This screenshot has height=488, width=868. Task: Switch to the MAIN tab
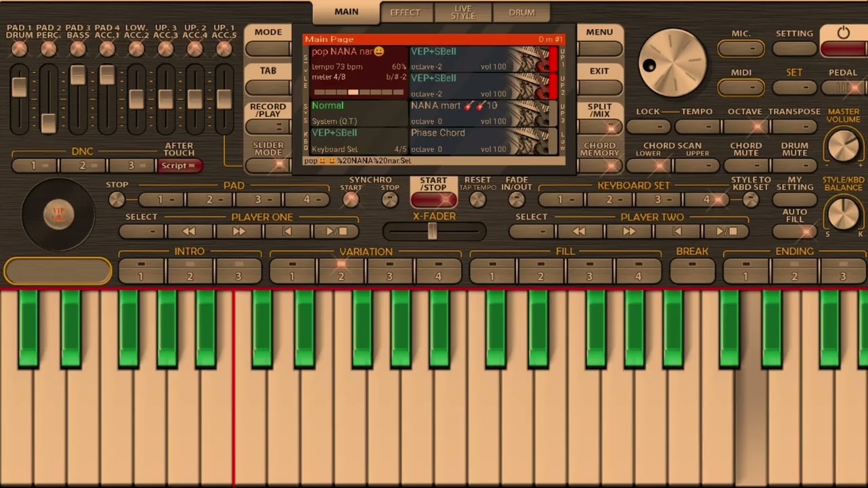(347, 12)
